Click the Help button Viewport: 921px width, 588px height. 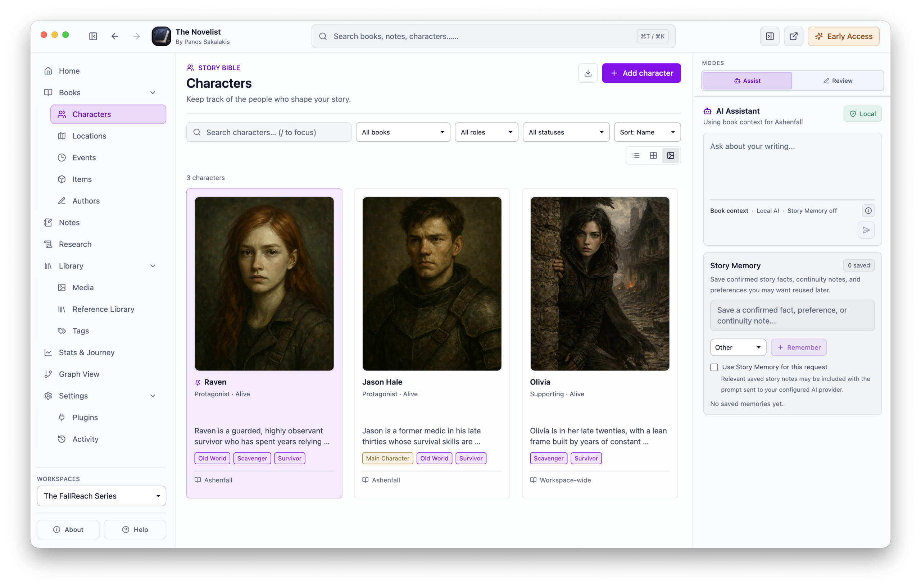point(135,530)
